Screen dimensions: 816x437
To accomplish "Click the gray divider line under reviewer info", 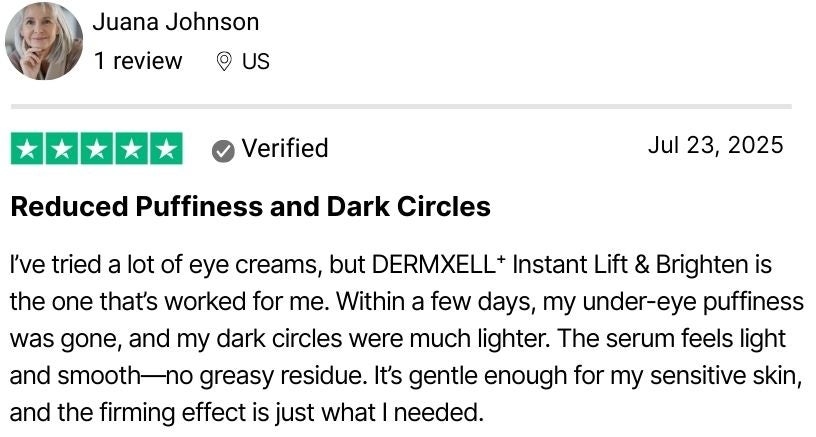I will coord(400,106).
